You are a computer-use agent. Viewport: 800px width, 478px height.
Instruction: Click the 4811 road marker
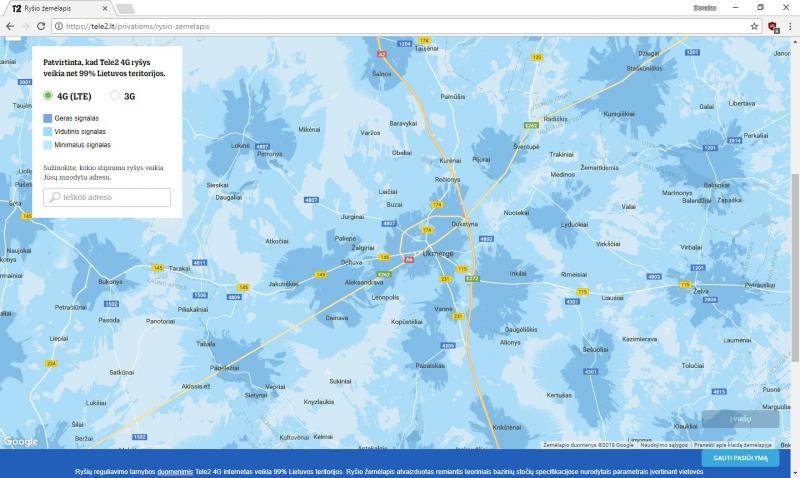pyautogui.click(x=199, y=263)
